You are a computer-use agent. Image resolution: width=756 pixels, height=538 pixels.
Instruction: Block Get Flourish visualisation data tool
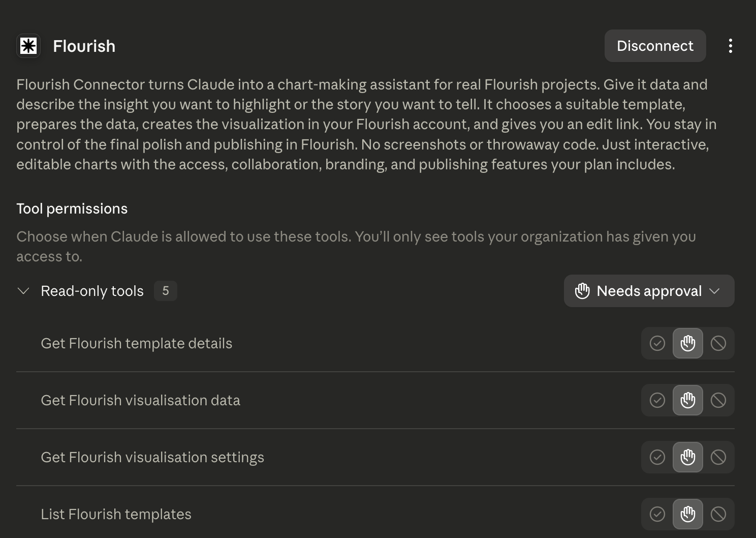(x=718, y=400)
